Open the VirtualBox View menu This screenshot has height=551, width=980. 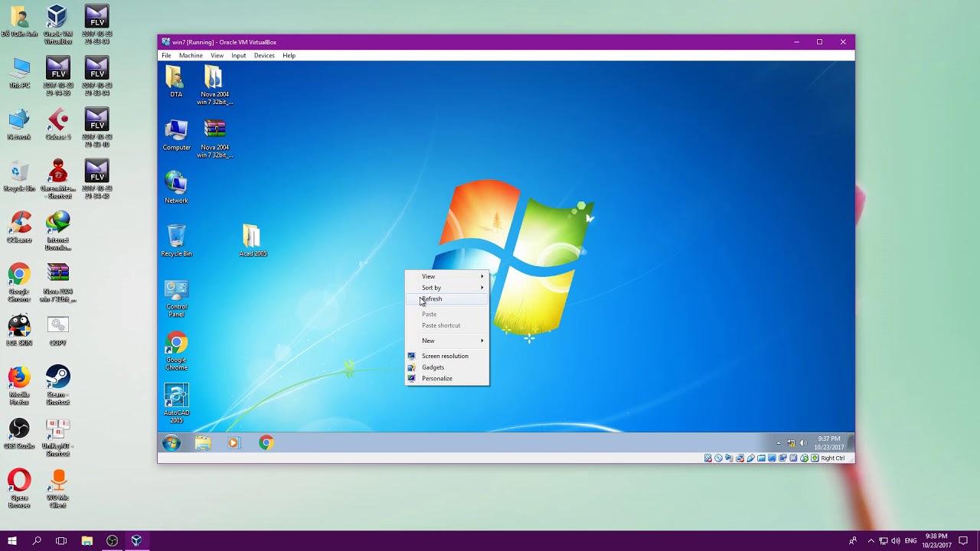[217, 55]
